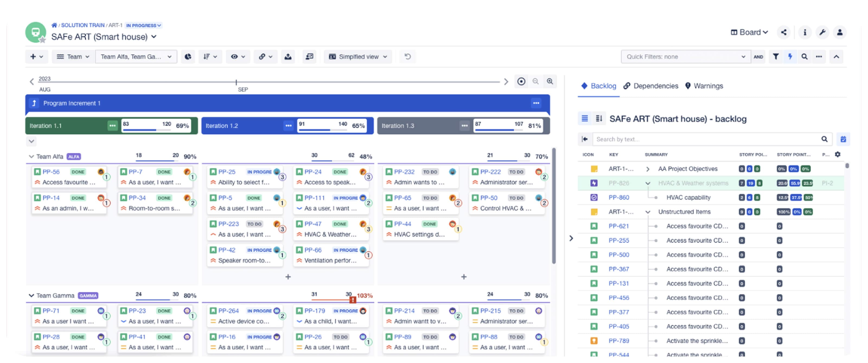Click the funnel filter icon
The height and width of the screenshot is (363, 868).
[776, 57]
